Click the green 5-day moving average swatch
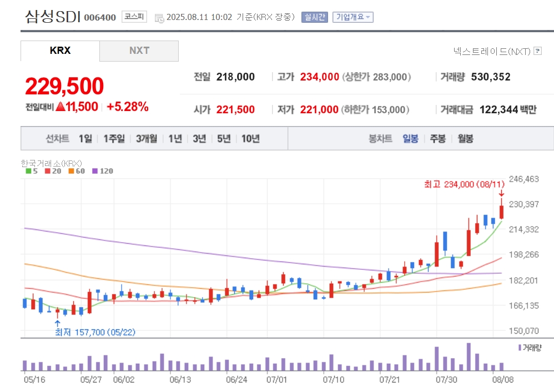The height and width of the screenshot is (392, 554). click(28, 171)
